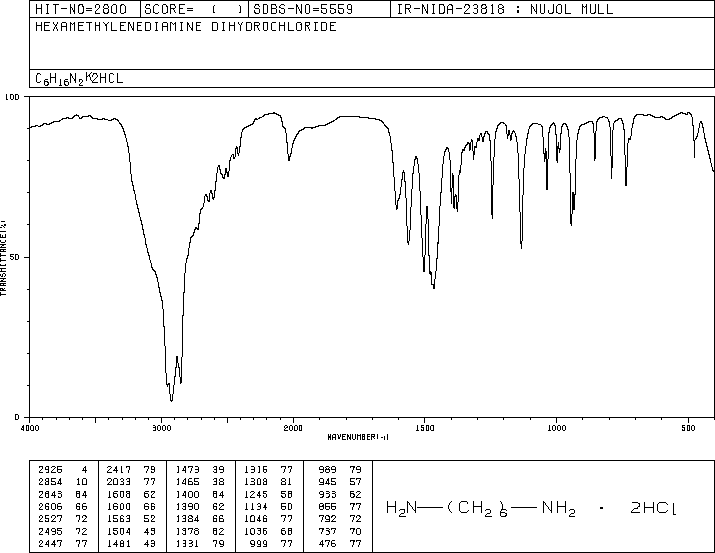The image size is (715, 553).
Task: Click peak table entry 1036
Action: pos(256,532)
